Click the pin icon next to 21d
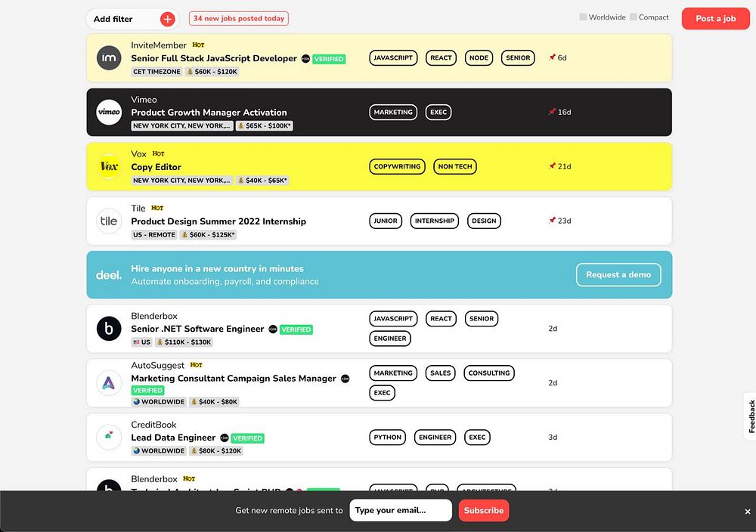Image resolution: width=756 pixels, height=532 pixels. pyautogui.click(x=552, y=166)
